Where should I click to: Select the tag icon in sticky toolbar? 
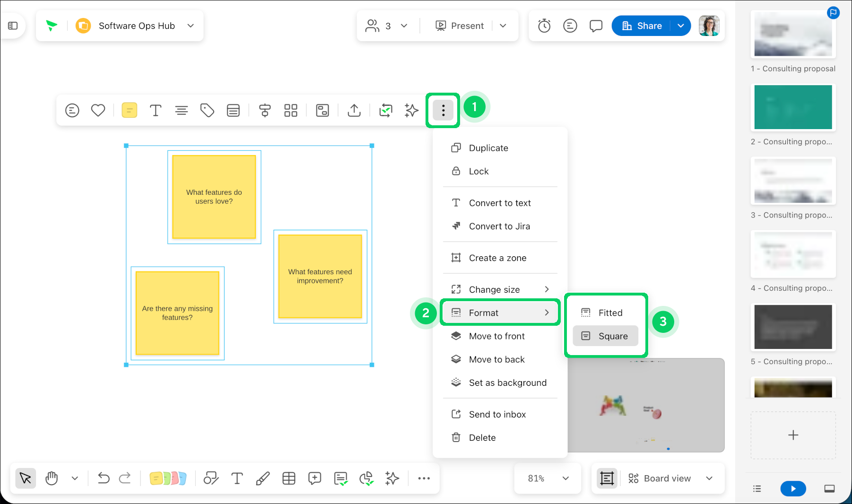coord(207,110)
